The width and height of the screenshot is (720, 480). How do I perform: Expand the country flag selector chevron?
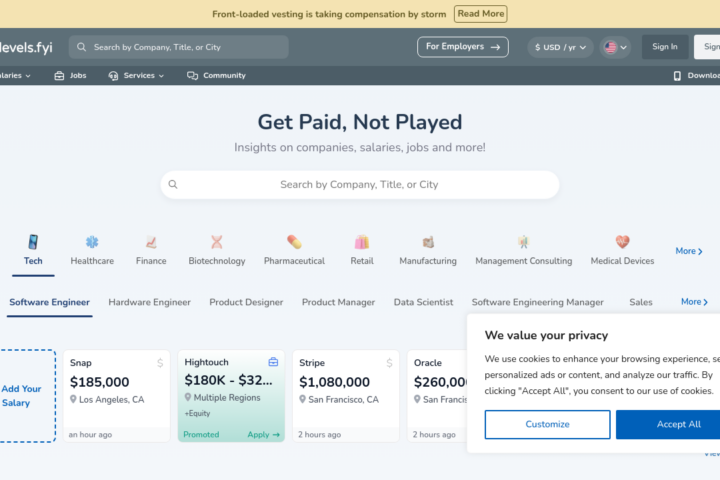623,47
